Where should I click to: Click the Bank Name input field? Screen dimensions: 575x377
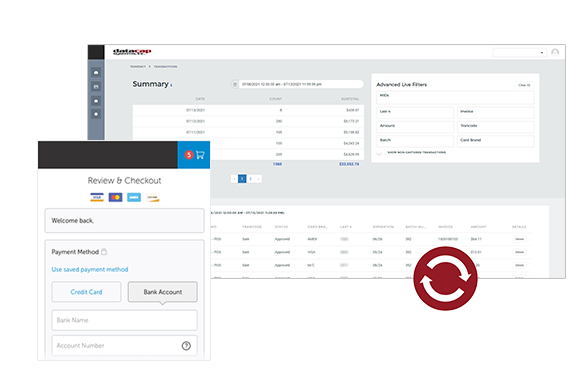pos(124,320)
